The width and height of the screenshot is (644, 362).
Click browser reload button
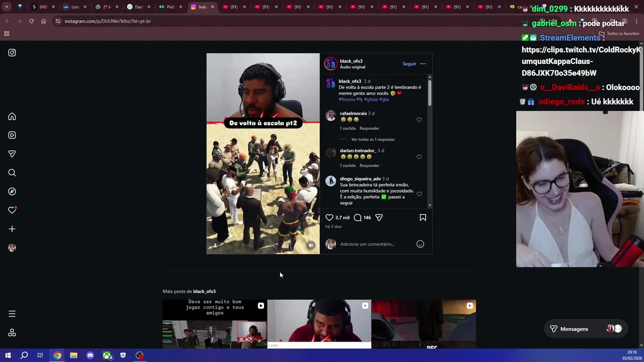pyautogui.click(x=31, y=21)
